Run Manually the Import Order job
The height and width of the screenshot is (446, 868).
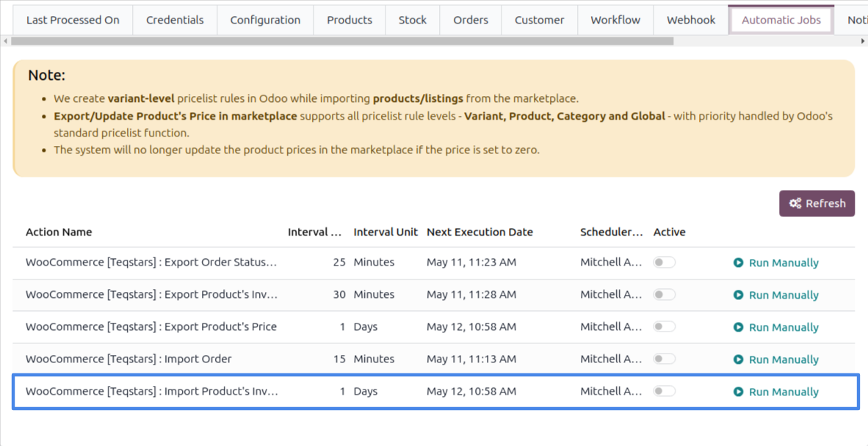(x=776, y=359)
